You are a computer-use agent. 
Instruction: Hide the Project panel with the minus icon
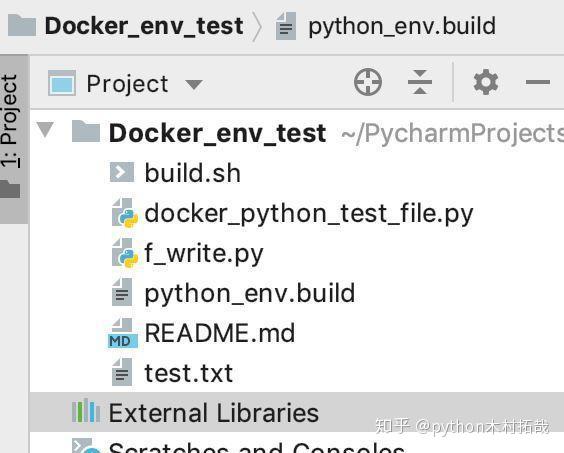(537, 82)
